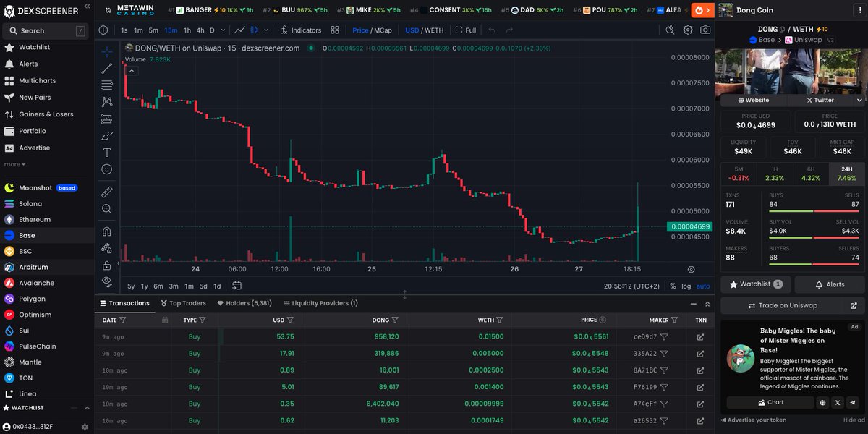868x434 pixels.
Task: Toggle auto scale on price axis
Action: 703,286
